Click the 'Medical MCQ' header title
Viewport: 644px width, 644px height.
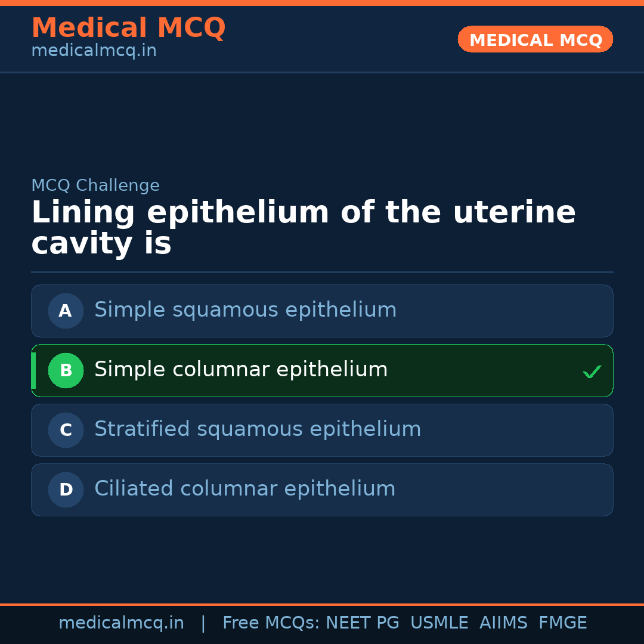pos(128,28)
